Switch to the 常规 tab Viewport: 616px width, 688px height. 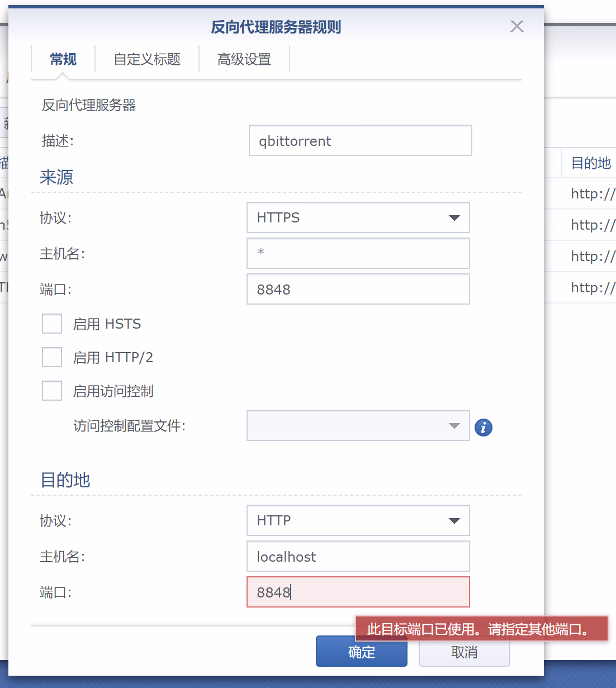pyautogui.click(x=63, y=59)
